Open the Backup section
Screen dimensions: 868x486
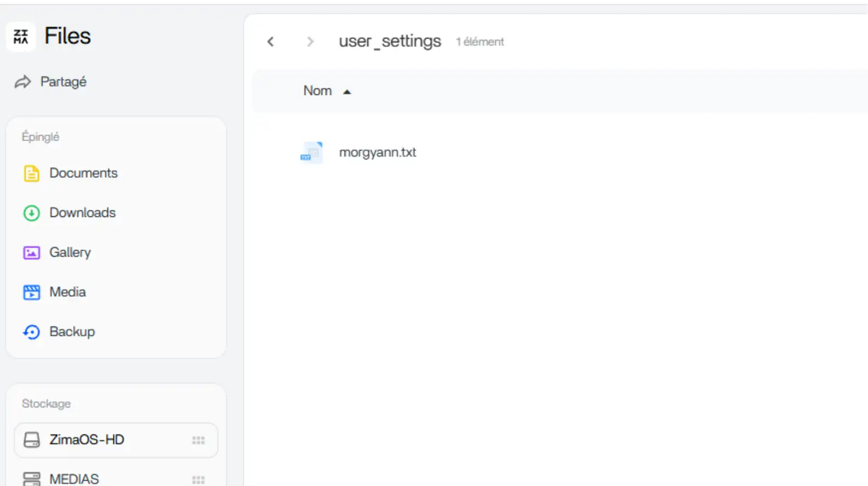pos(72,331)
